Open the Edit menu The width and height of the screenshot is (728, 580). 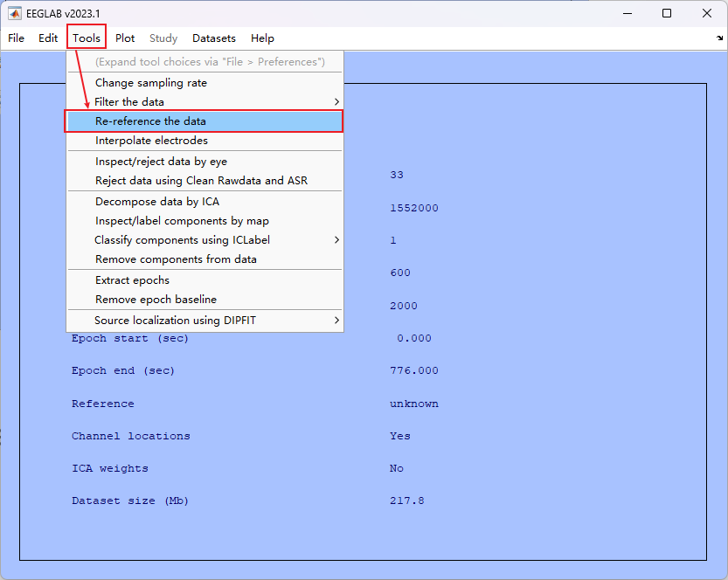tap(48, 38)
